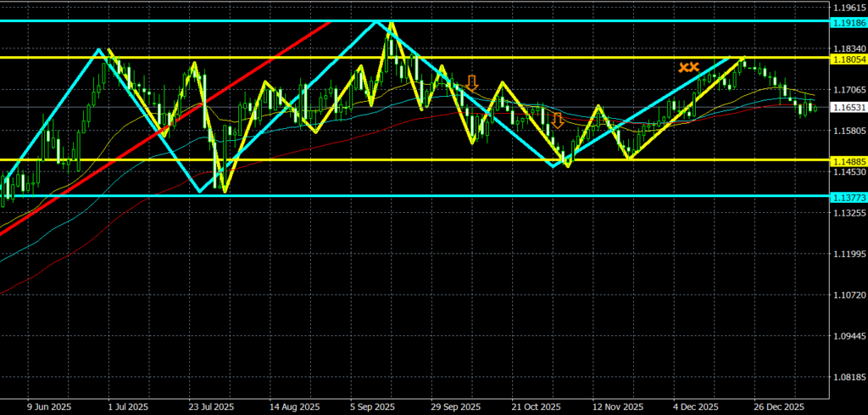Click the yellow 1.18054 price label
This screenshot has width=868, height=415.
pos(849,58)
